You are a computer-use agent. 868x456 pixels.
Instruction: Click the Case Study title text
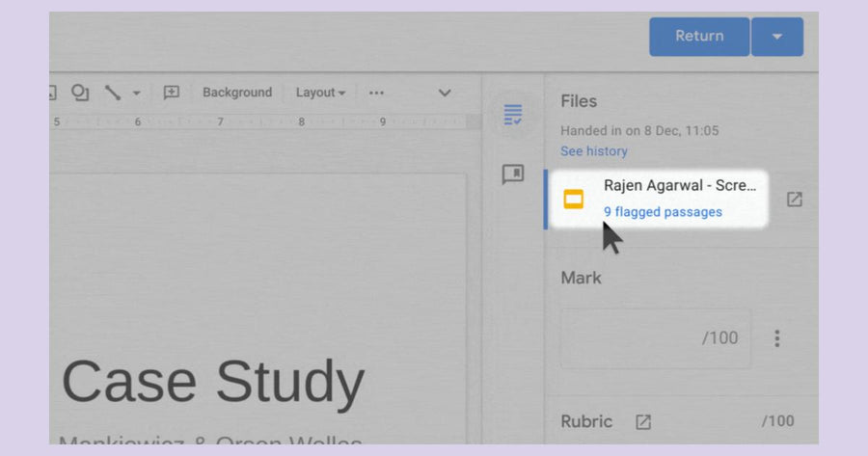[x=213, y=382]
